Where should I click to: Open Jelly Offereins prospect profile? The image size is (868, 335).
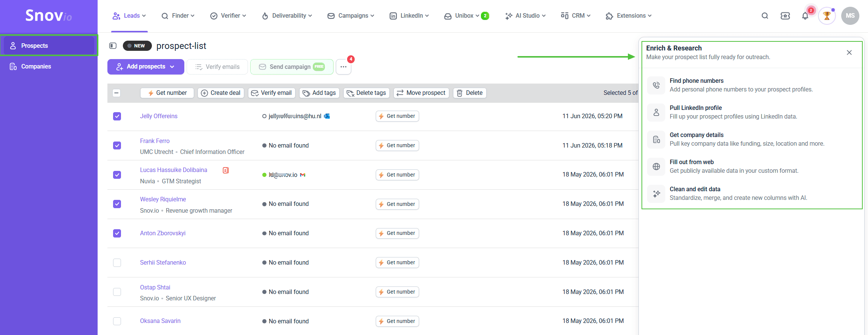[x=159, y=116]
